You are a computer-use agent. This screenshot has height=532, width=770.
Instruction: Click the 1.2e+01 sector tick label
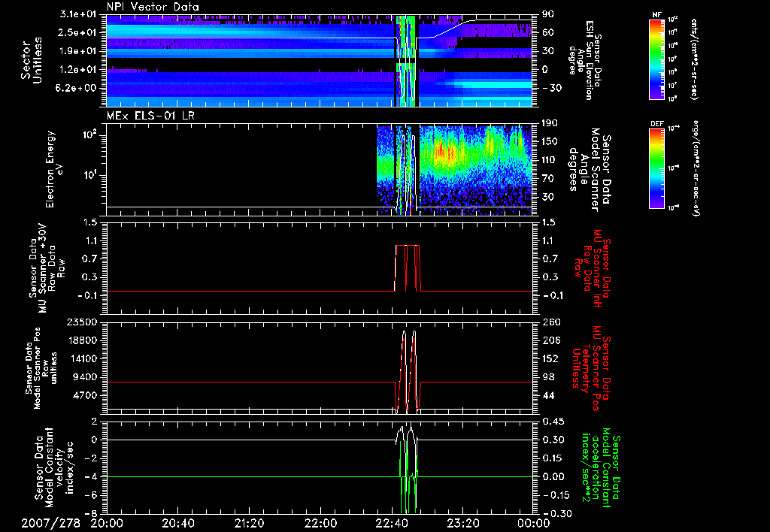point(78,70)
